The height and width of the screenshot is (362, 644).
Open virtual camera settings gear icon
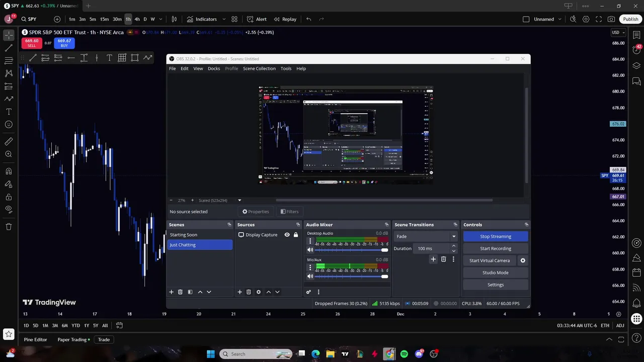[x=523, y=260]
